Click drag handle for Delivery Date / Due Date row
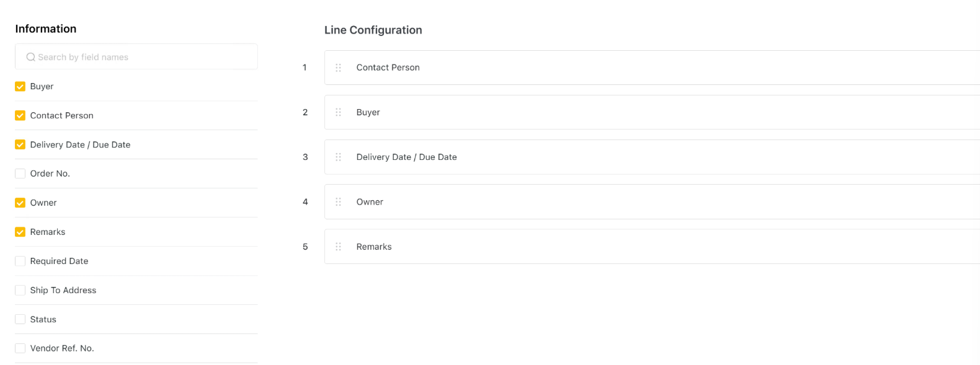Image resolution: width=980 pixels, height=365 pixels. click(338, 157)
